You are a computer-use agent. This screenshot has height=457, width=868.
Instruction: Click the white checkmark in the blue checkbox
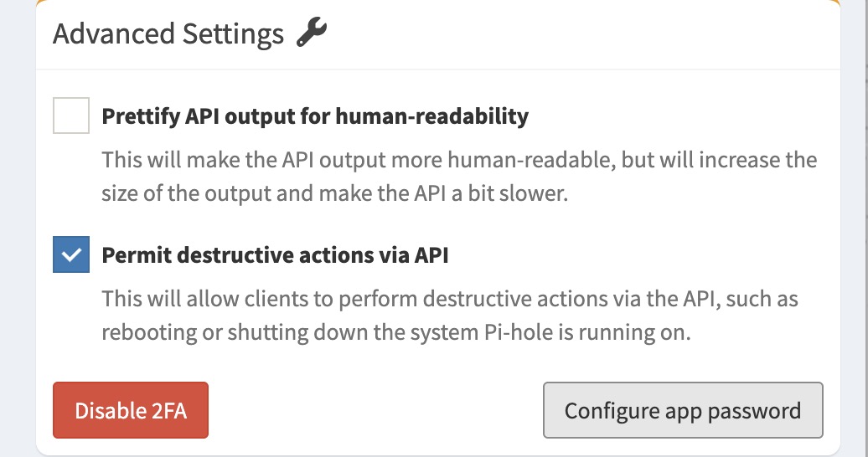(x=70, y=254)
